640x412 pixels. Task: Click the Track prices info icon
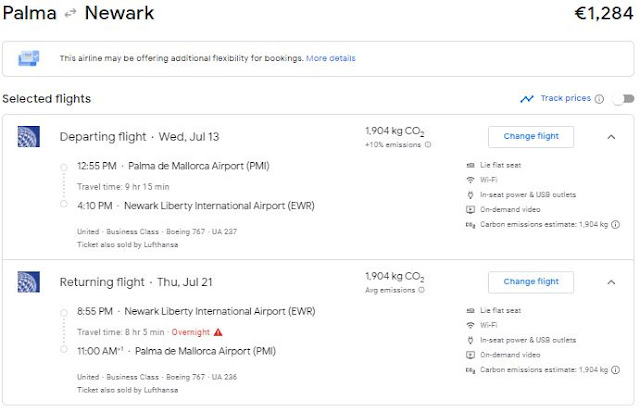pyautogui.click(x=599, y=99)
